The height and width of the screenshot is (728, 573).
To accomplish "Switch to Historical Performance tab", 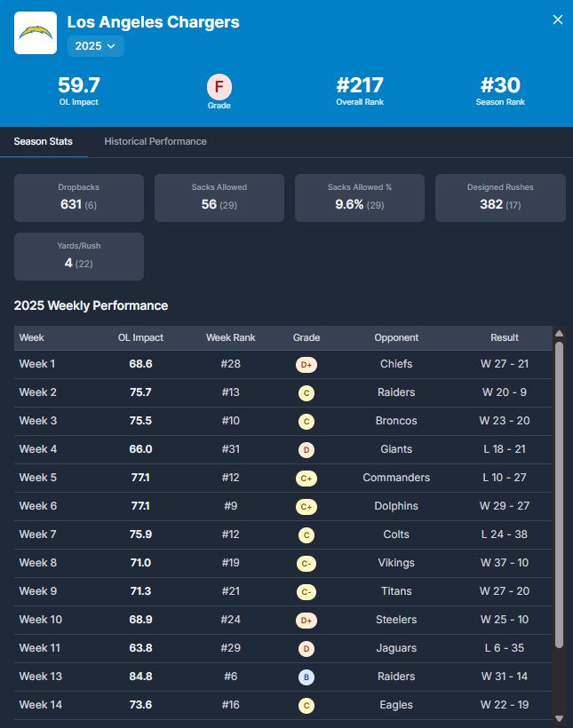I will 155,141.
